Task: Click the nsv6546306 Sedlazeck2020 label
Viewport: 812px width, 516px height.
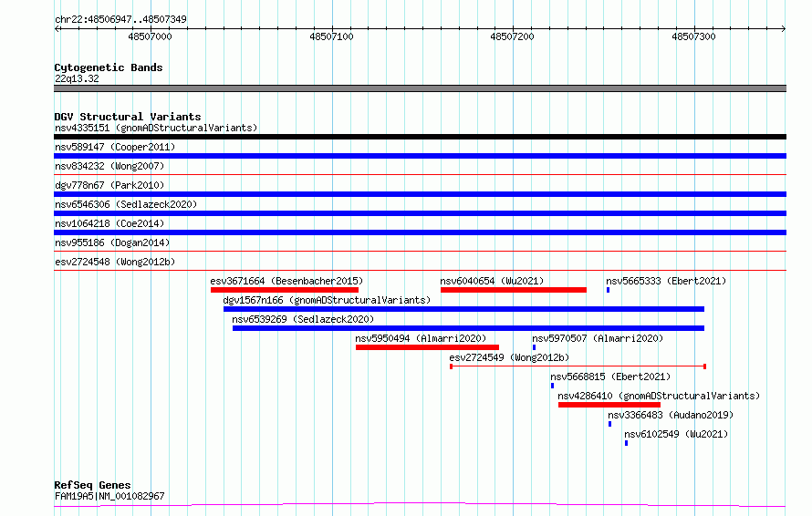Action: 126,204
